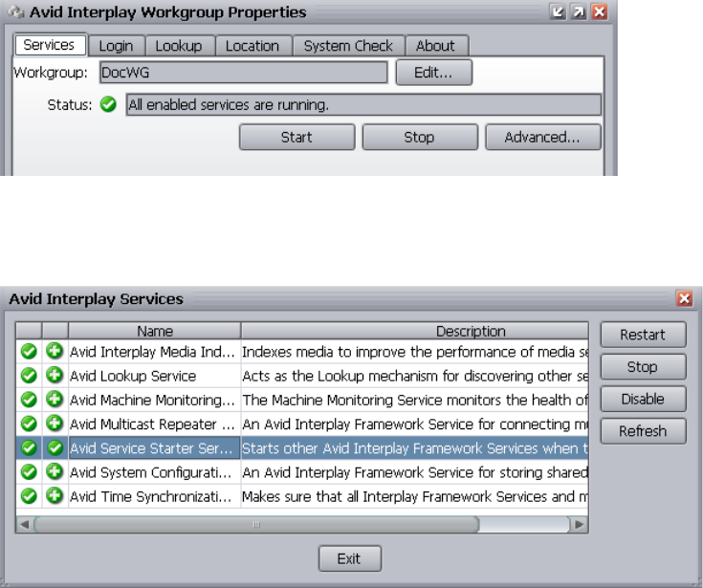
Task: Open the Location tab
Action: 253,46
